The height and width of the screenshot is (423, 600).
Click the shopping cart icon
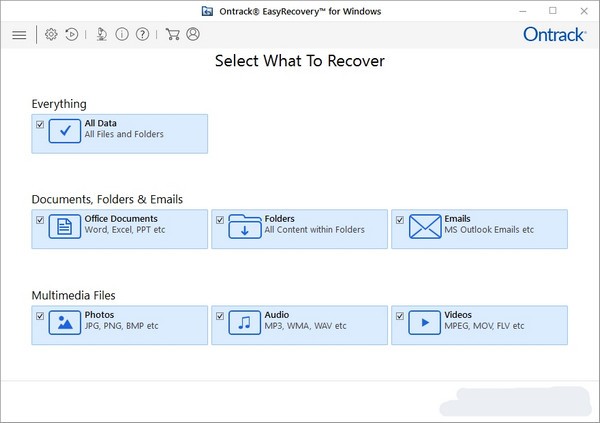point(173,34)
